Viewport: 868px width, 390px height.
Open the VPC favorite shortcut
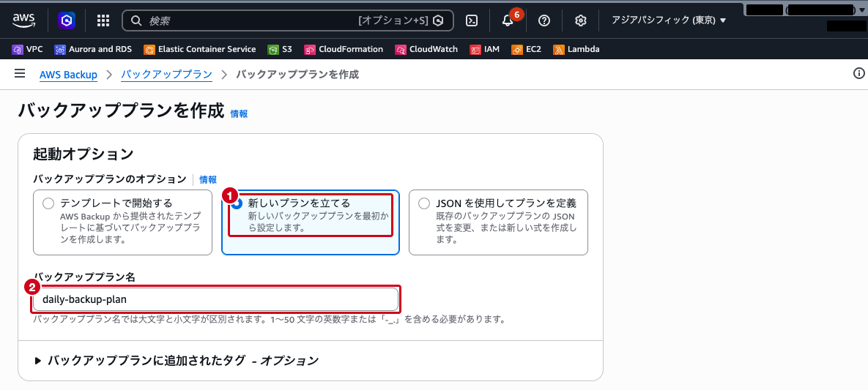27,49
